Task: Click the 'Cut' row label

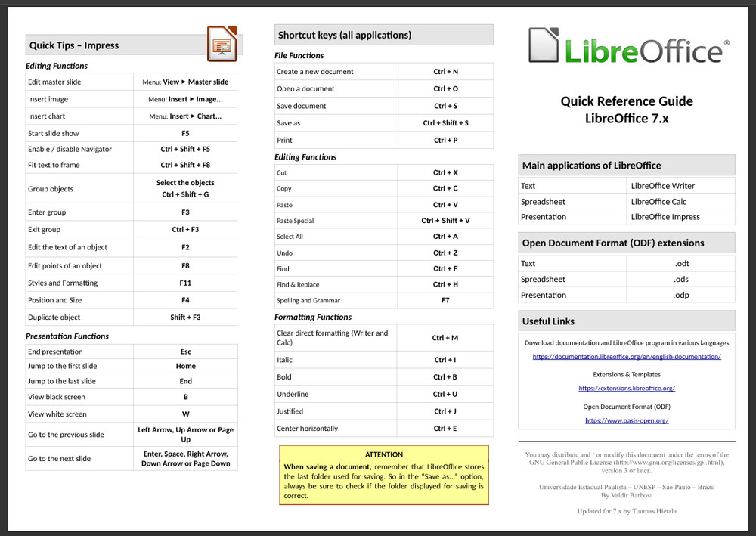Action: (x=281, y=172)
